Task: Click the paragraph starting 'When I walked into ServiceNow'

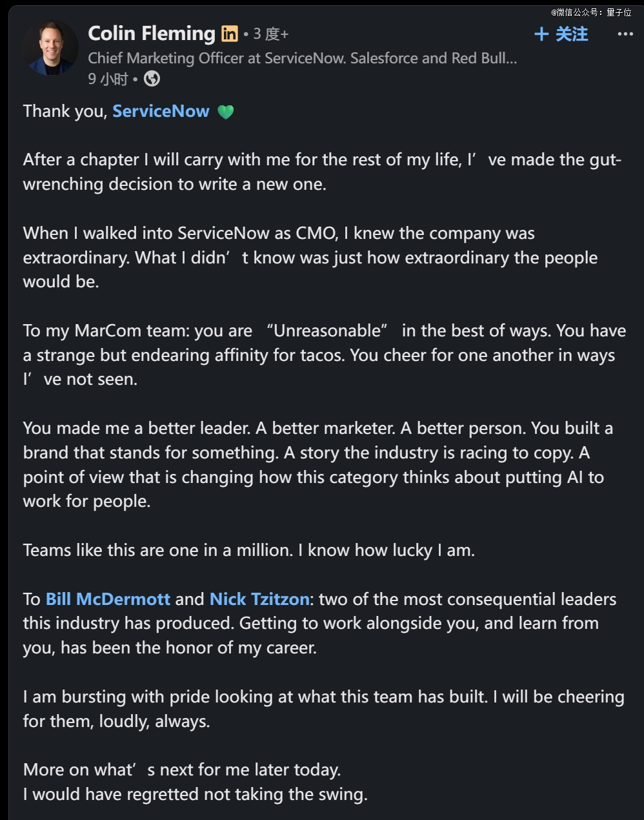Action: pos(310,258)
